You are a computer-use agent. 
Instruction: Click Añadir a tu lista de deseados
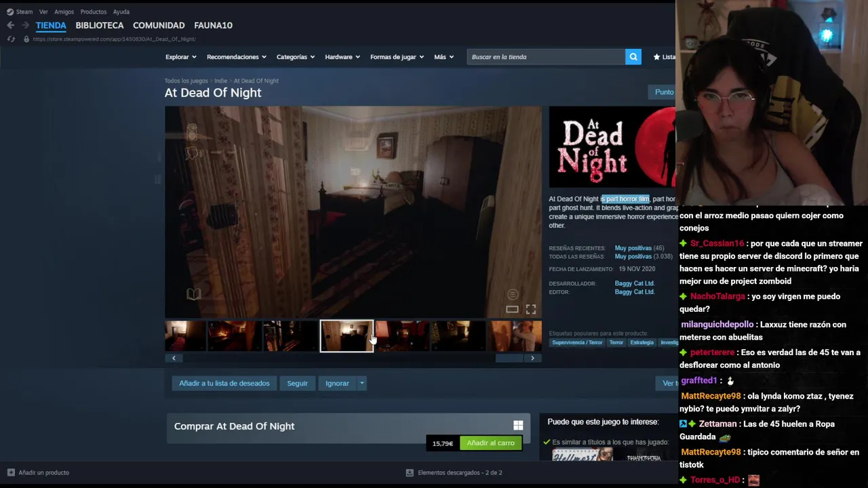tap(224, 384)
